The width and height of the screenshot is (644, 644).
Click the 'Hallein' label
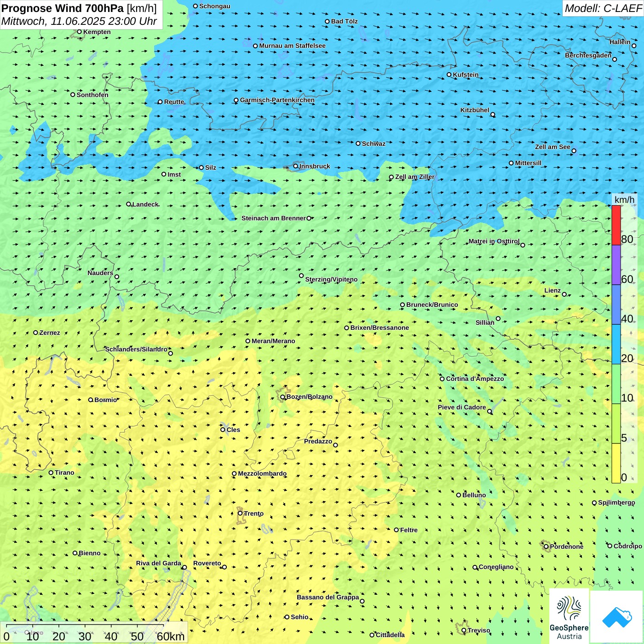coord(620,42)
